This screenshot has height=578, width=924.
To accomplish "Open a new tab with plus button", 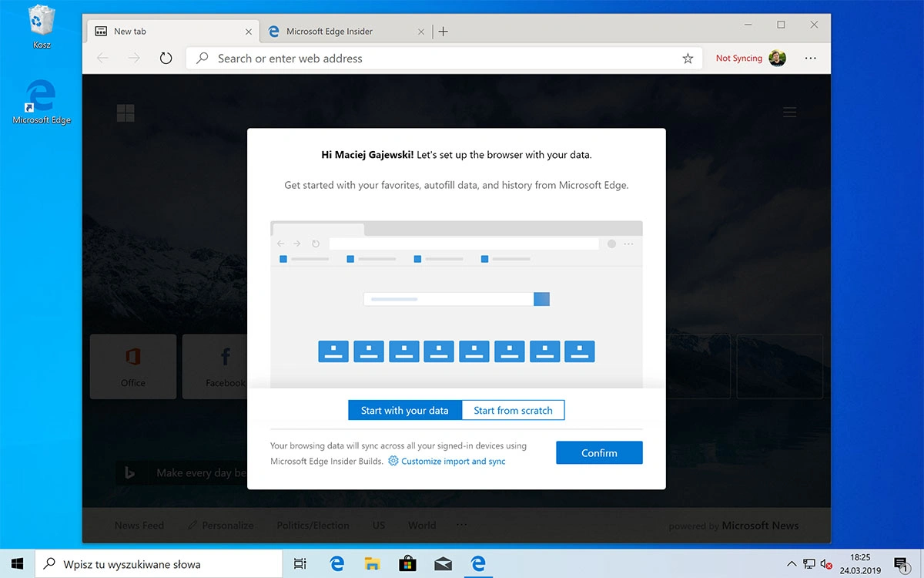I will [x=444, y=32].
